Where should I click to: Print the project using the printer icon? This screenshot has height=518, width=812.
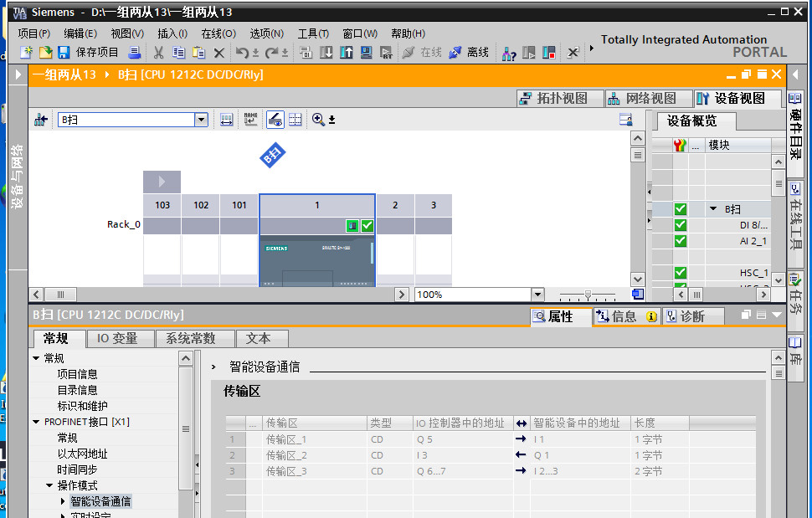coord(135,52)
